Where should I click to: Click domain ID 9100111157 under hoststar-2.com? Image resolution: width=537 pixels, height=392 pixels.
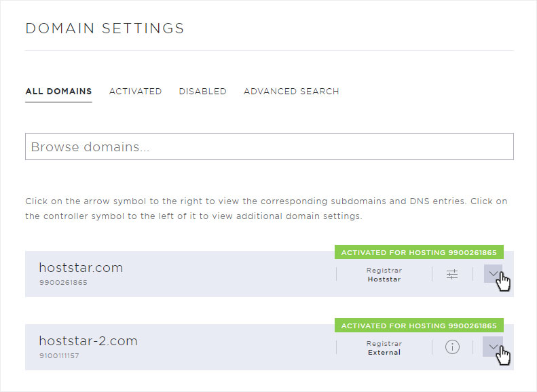click(59, 356)
